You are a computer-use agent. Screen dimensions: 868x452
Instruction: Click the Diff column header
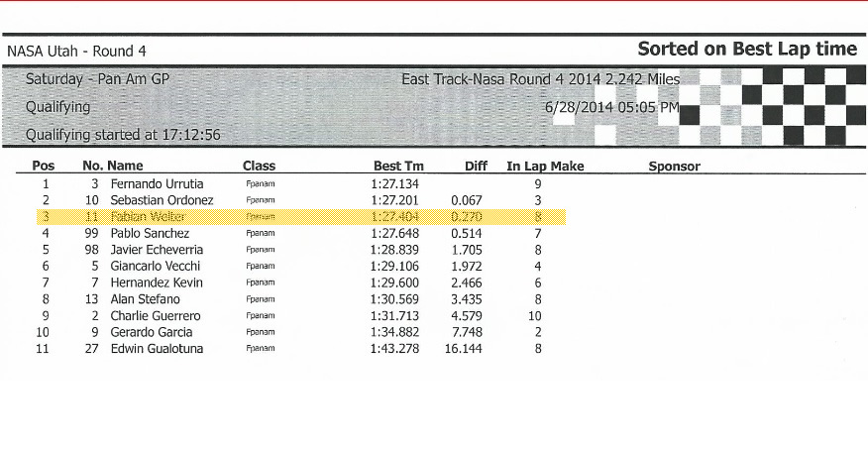tap(476, 166)
